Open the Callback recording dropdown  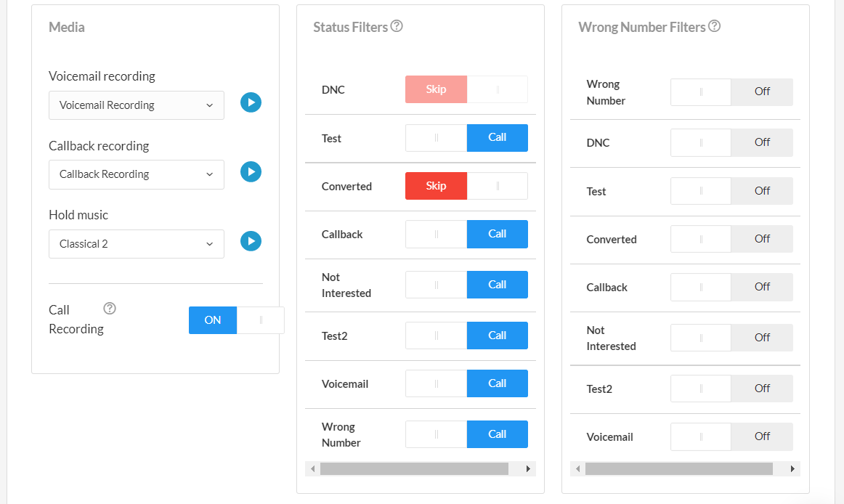click(137, 174)
